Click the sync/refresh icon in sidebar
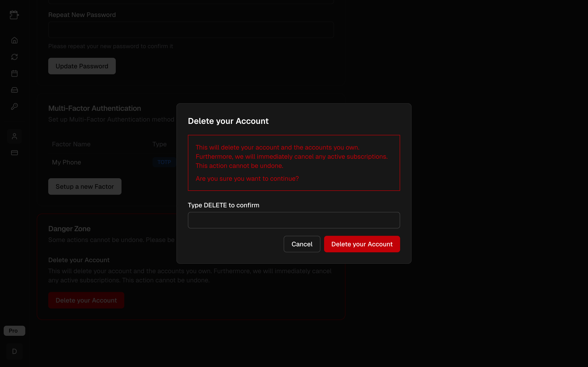 (14, 57)
